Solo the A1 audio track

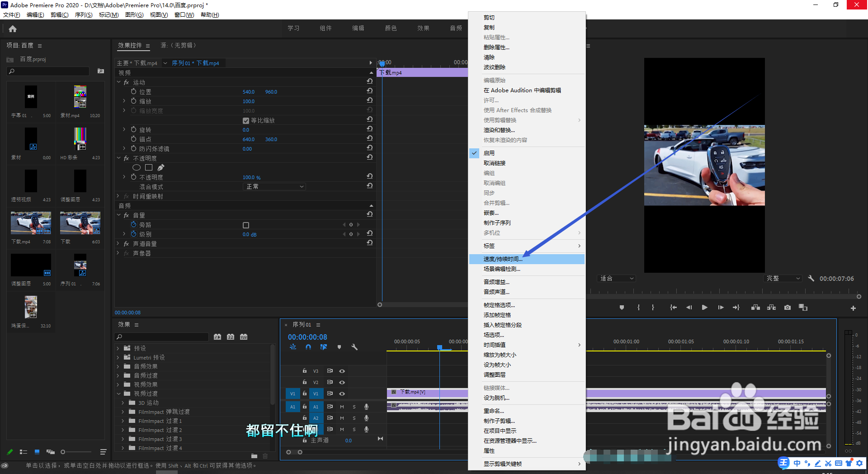[354, 407]
